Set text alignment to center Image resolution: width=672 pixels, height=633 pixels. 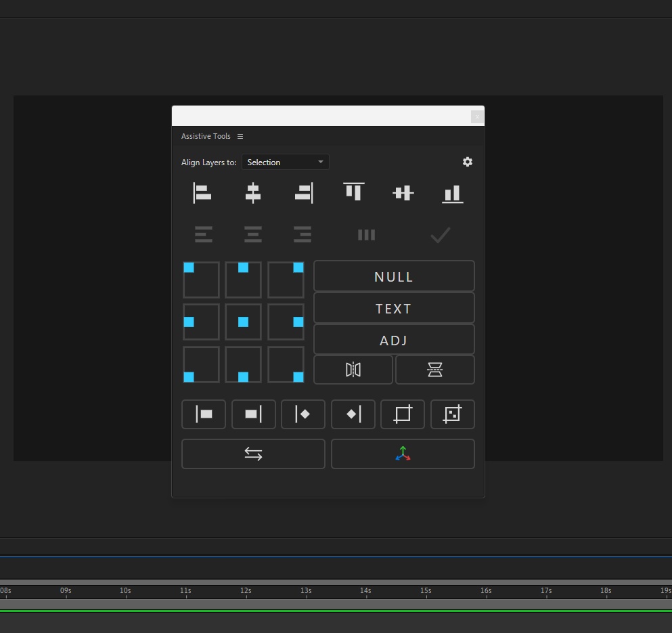point(253,235)
